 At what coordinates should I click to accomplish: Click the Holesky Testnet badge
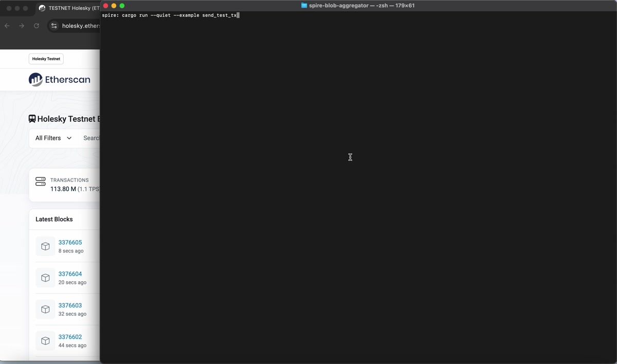[x=46, y=59]
